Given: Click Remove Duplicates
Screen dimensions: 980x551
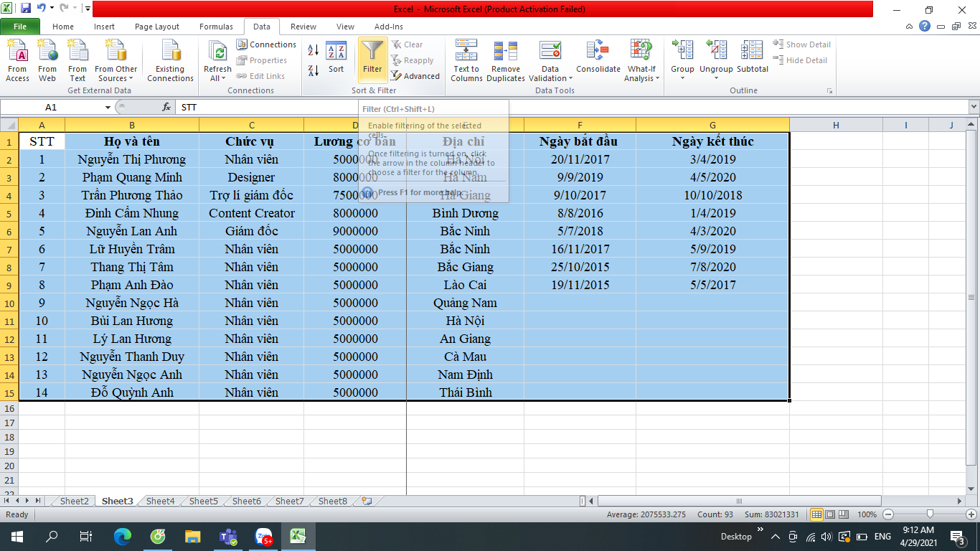Looking at the screenshot, I should 506,61.
